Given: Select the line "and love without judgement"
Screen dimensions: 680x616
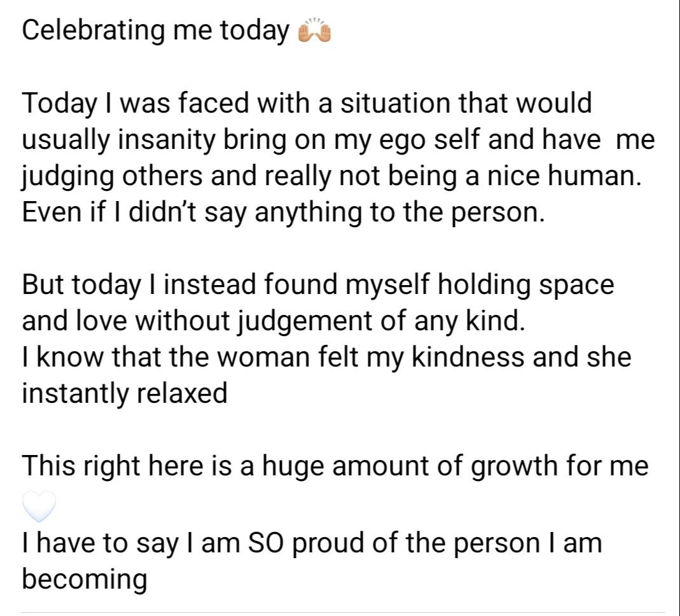Looking at the screenshot, I should click(274, 320).
